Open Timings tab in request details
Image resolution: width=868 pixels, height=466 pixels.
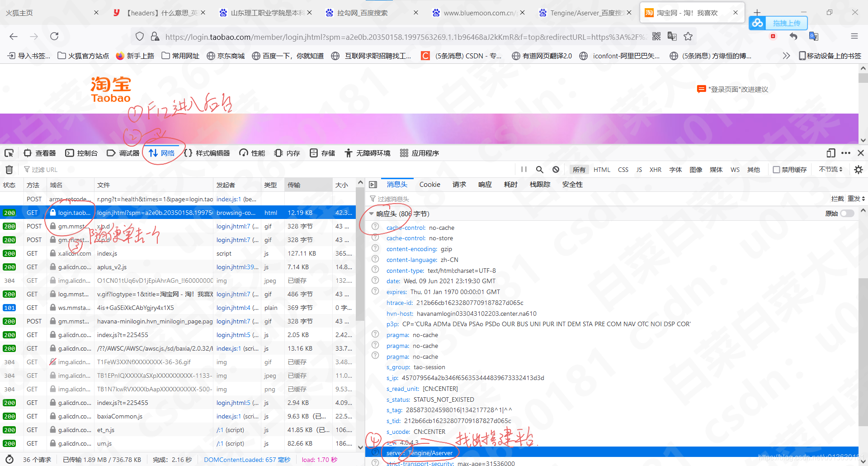[x=510, y=185]
